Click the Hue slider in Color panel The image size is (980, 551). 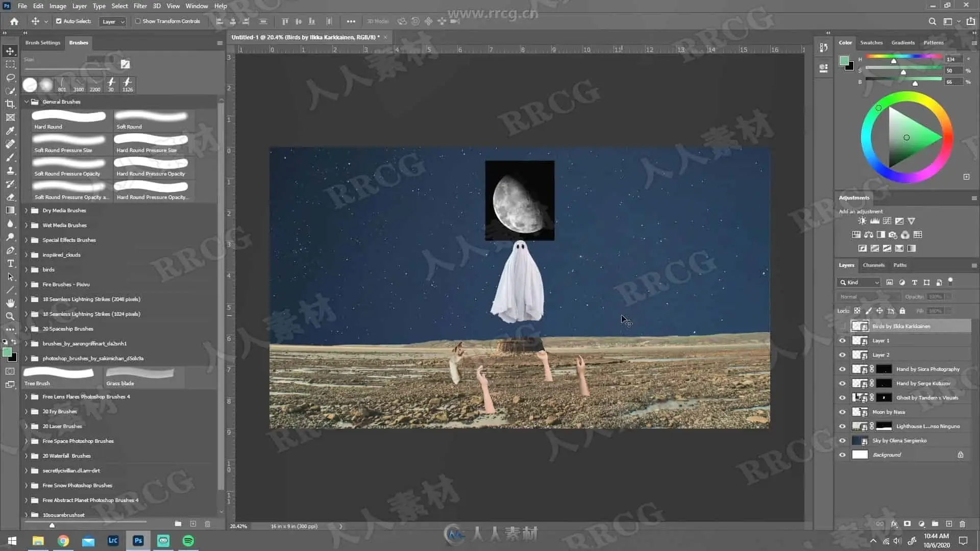[904, 56]
